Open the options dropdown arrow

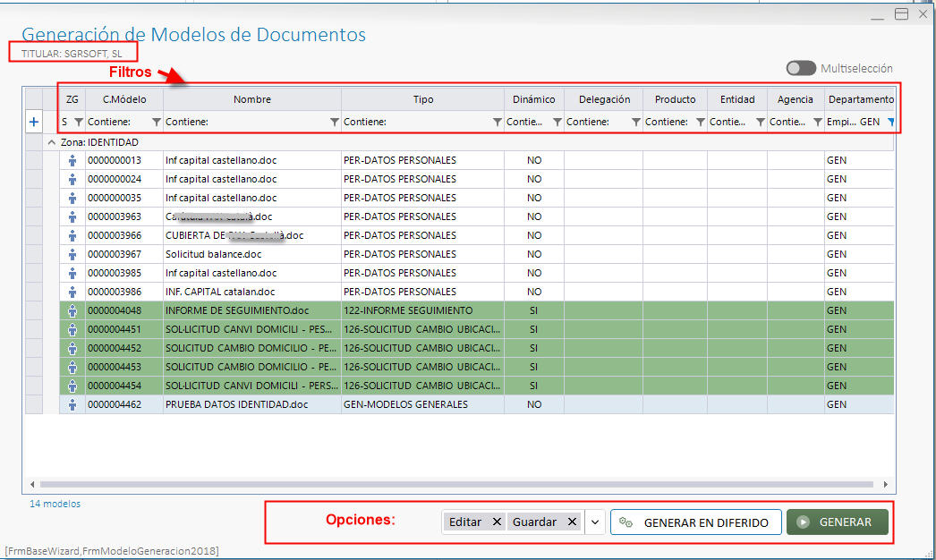(x=595, y=522)
